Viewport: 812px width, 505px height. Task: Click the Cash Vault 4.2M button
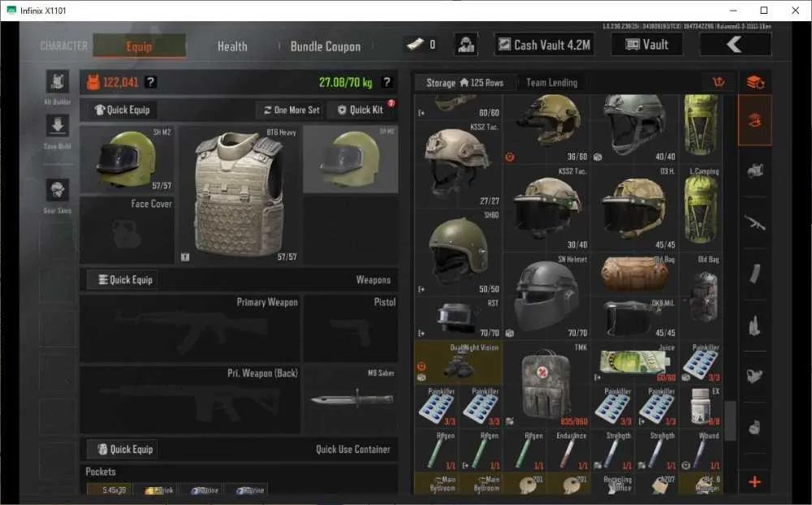click(544, 45)
